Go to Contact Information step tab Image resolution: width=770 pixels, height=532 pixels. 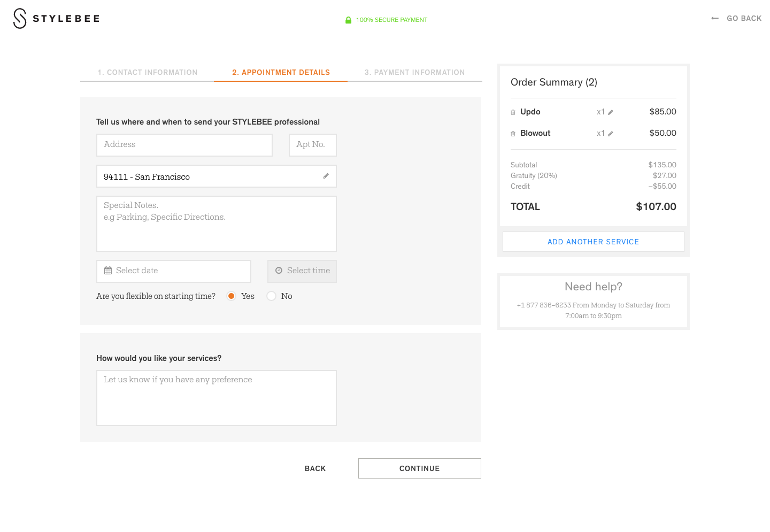[148, 73]
